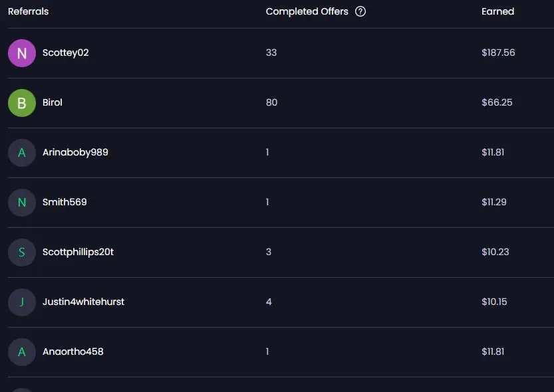Click Justin4whitehurst's J avatar icon
Image resolution: width=554 pixels, height=392 pixels.
coord(22,302)
